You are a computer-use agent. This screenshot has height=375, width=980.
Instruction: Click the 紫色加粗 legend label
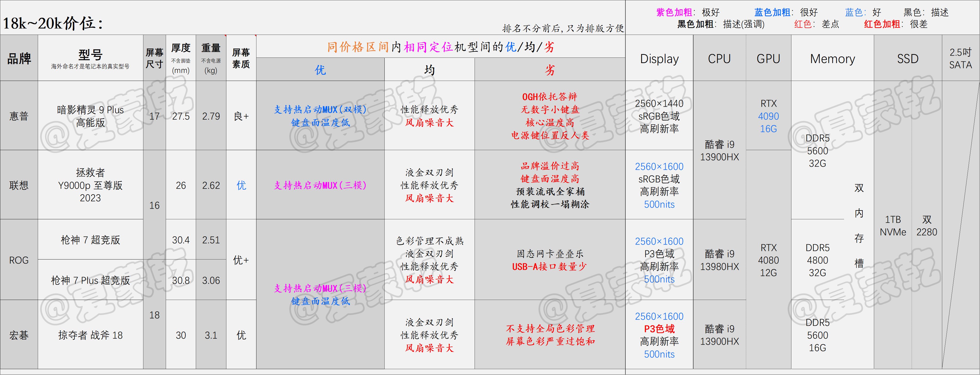[675, 12]
